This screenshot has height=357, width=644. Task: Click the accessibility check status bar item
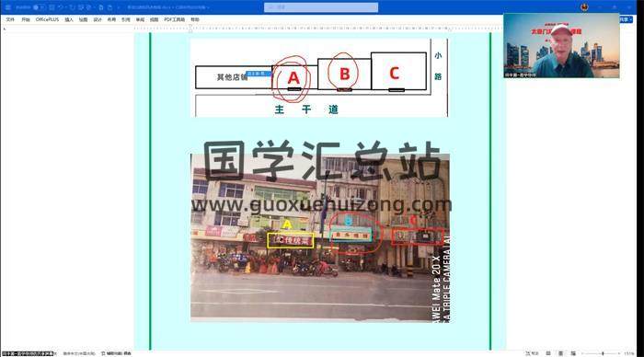coord(116,353)
